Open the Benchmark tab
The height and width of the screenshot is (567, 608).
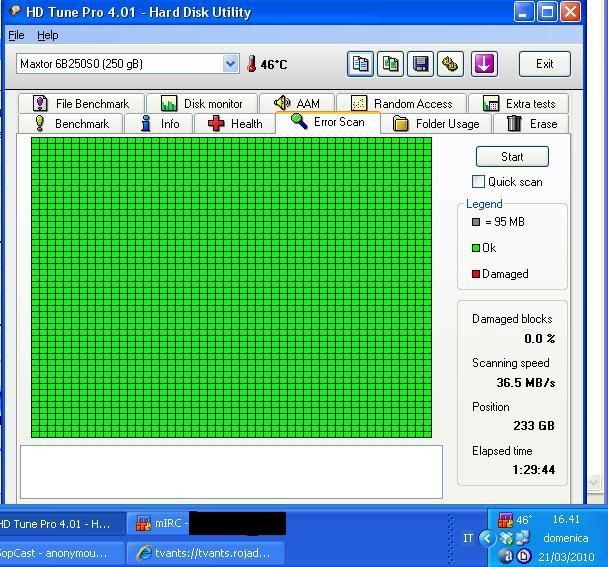71,124
